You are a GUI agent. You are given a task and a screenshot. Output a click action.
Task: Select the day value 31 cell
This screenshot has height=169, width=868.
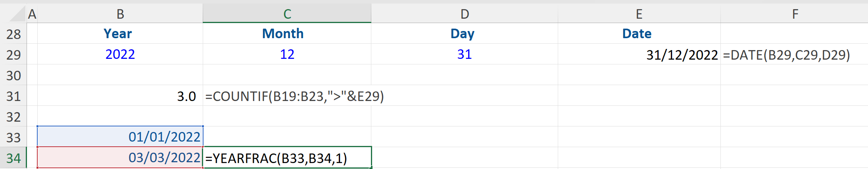pyautogui.click(x=465, y=54)
